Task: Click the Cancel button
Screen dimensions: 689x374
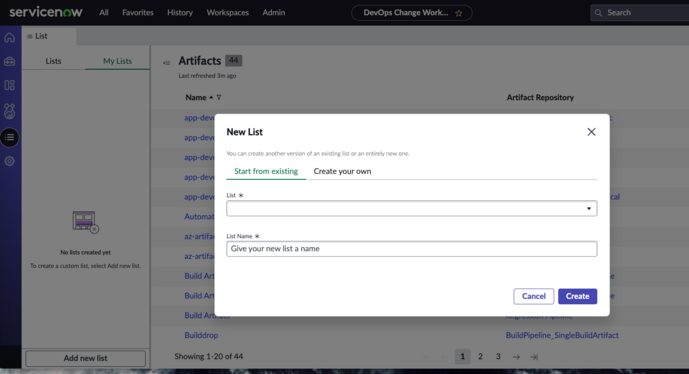Action: pos(533,296)
